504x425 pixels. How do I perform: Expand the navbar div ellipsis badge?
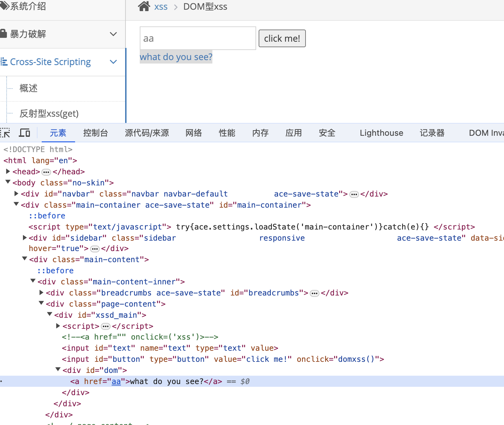click(354, 194)
